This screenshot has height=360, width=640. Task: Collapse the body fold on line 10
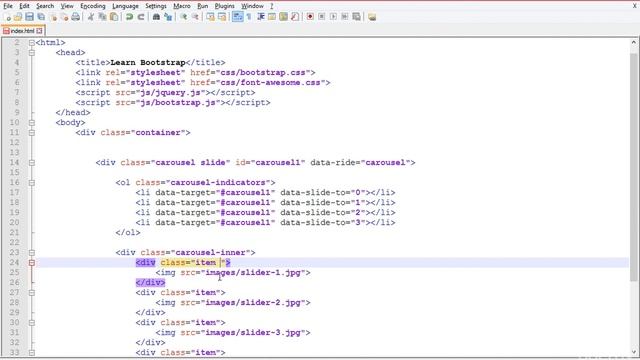point(31,122)
